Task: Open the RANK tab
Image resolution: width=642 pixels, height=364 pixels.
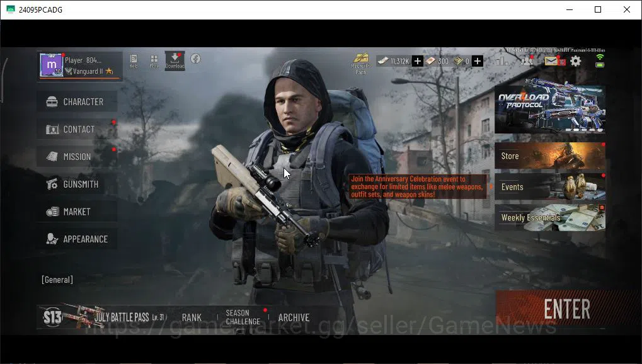Action: point(192,317)
